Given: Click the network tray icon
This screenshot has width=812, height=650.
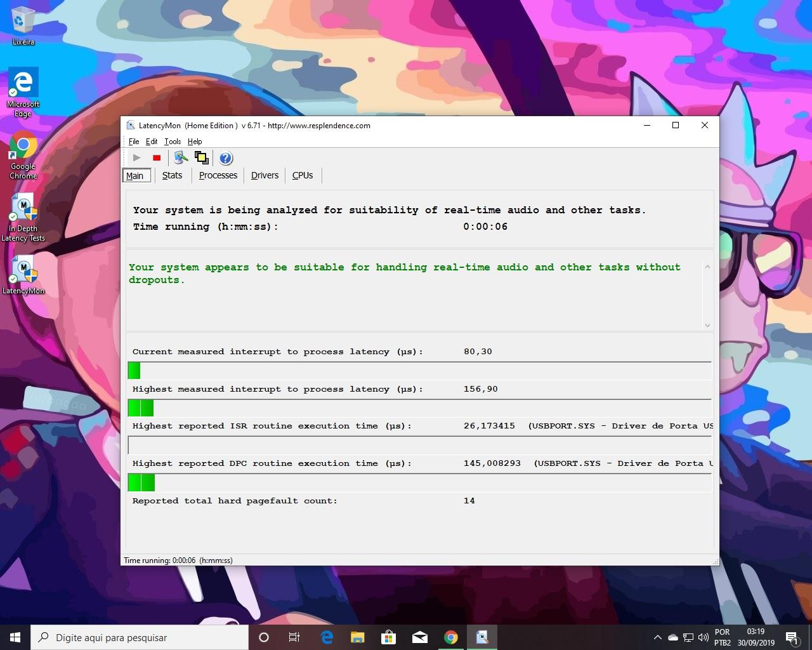Looking at the screenshot, I should click(688, 637).
